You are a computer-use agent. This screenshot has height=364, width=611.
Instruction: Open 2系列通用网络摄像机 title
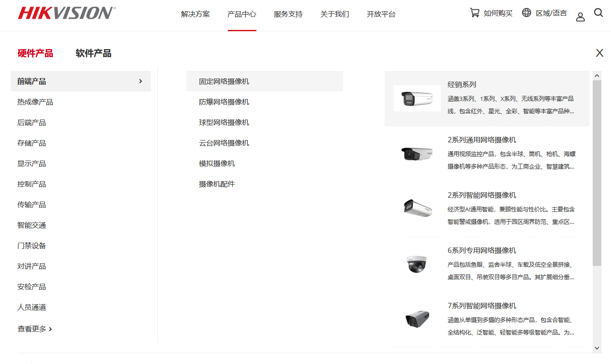[482, 140]
